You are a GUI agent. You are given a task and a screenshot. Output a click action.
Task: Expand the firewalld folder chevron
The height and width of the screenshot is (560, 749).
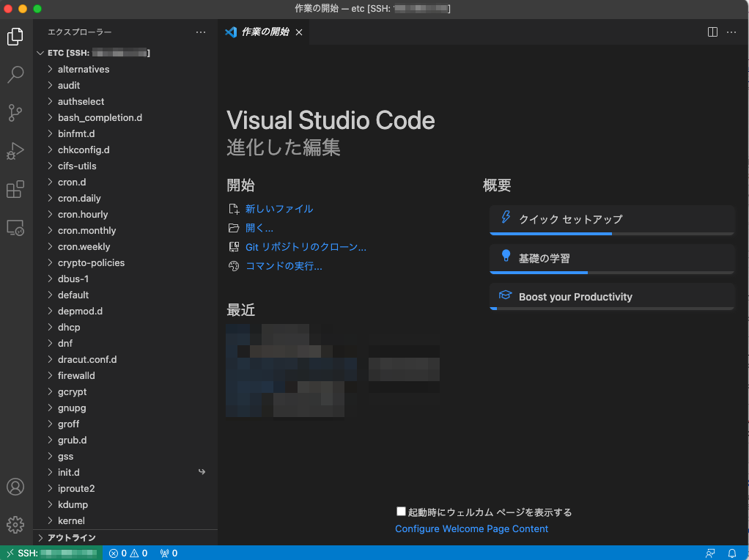click(x=50, y=375)
